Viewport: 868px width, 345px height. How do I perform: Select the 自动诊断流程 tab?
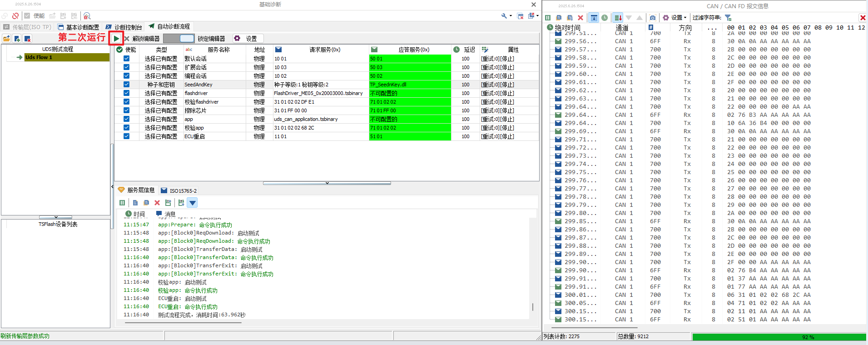(169, 26)
